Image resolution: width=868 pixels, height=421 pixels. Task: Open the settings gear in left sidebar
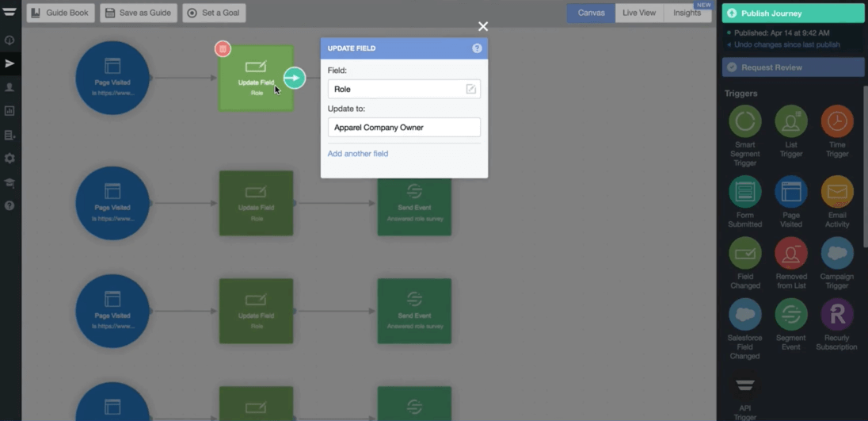pyautogui.click(x=10, y=159)
